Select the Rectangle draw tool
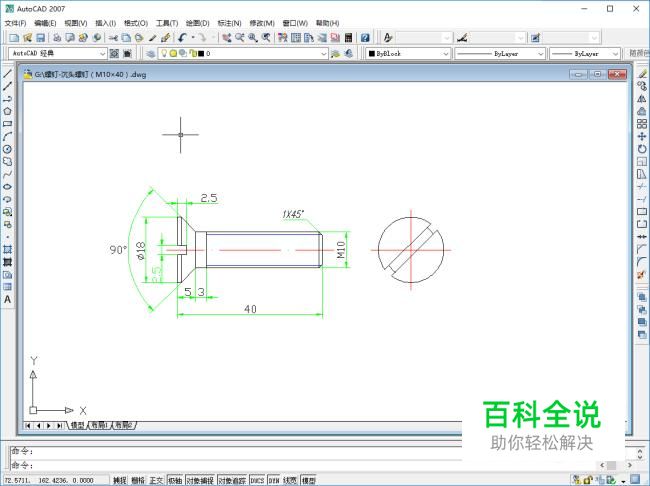Screen dimensions: 650x486 click(7, 124)
